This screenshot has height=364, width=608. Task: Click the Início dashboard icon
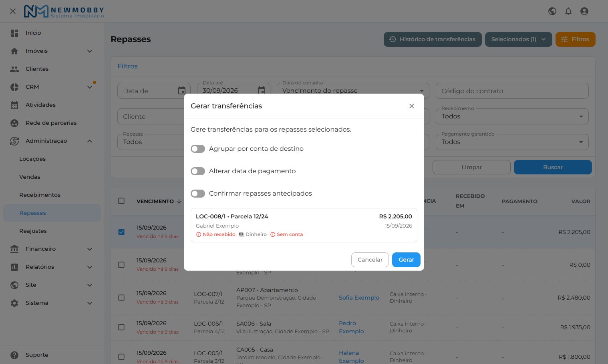point(14,33)
